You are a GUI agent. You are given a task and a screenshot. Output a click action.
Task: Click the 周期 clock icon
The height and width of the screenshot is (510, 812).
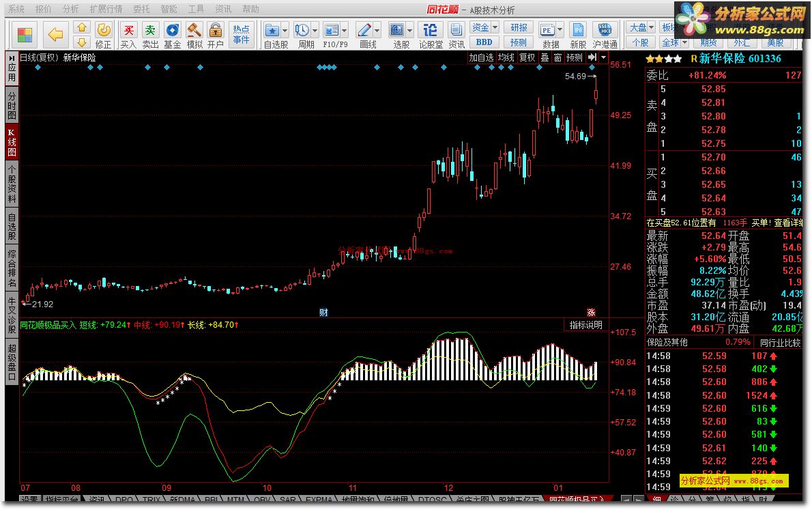(302, 30)
